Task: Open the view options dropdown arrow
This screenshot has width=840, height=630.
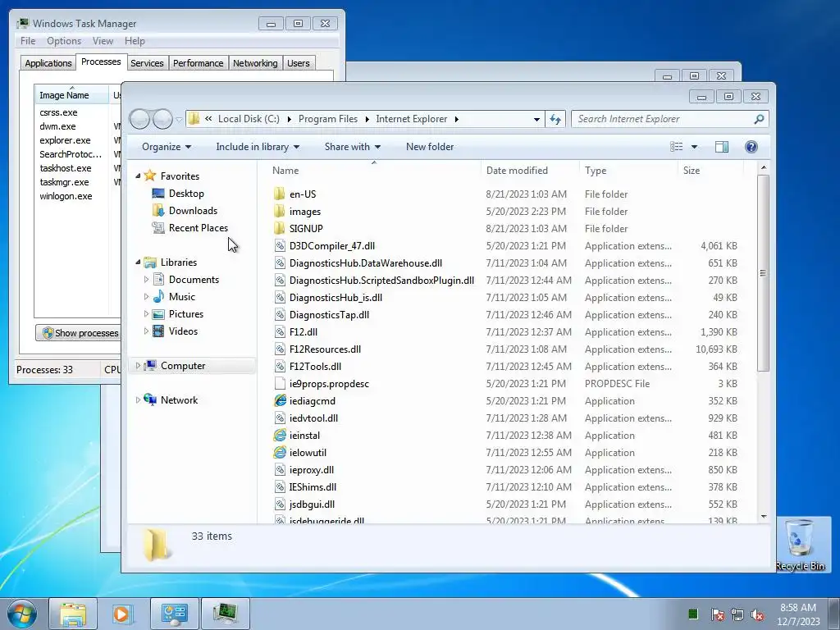Action: point(694,147)
